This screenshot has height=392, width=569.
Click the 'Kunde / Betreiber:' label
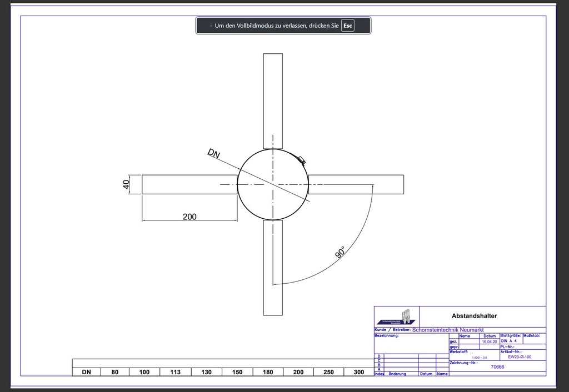coord(393,330)
